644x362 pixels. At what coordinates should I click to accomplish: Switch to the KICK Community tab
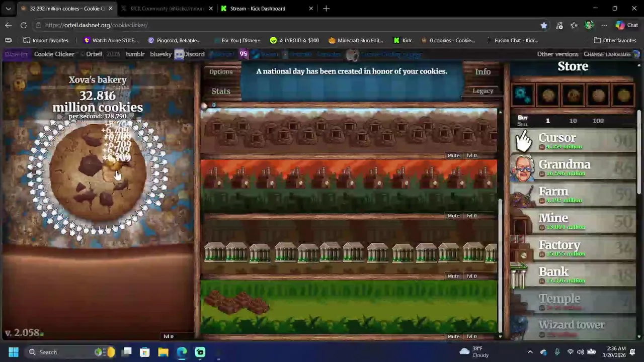pos(167,9)
